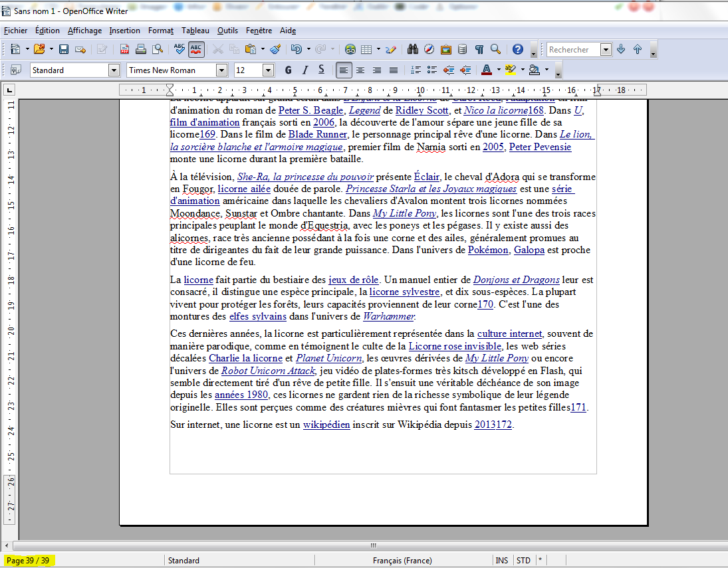Click the Robot Unicorn Attack link

pyautogui.click(x=269, y=371)
